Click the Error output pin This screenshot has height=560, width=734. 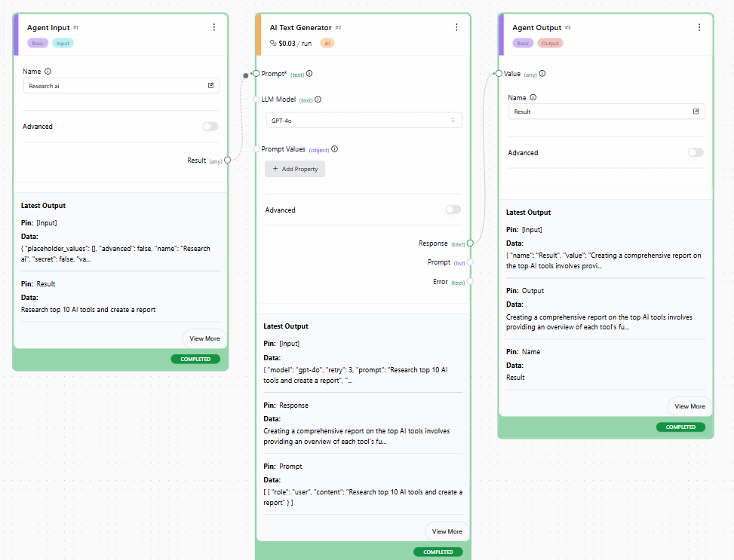[x=470, y=282]
